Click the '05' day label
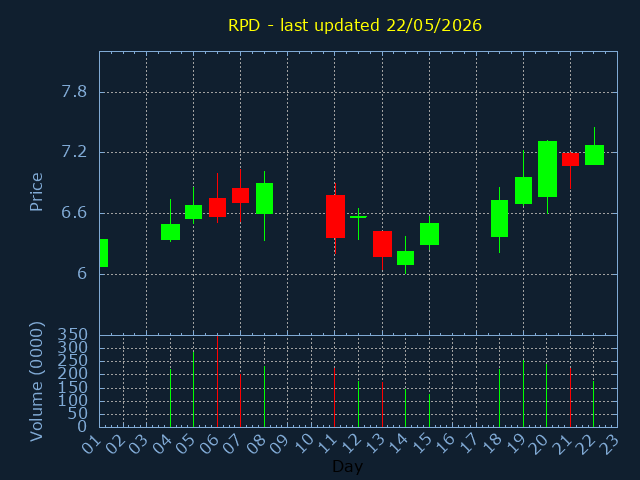The height and width of the screenshot is (480, 640). tap(185, 444)
